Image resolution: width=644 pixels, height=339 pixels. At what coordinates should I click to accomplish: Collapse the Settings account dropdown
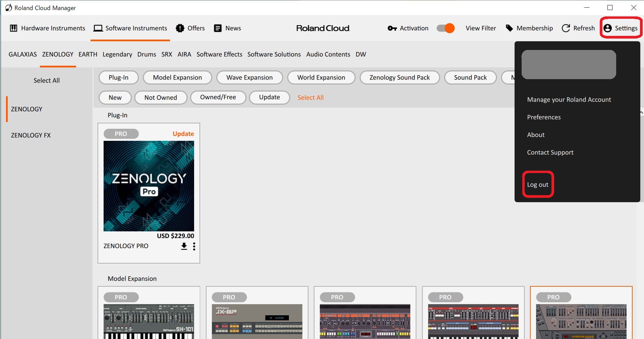pyautogui.click(x=621, y=28)
